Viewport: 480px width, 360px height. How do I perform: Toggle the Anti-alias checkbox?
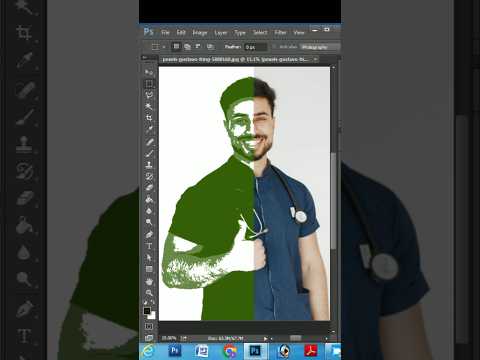point(275,47)
